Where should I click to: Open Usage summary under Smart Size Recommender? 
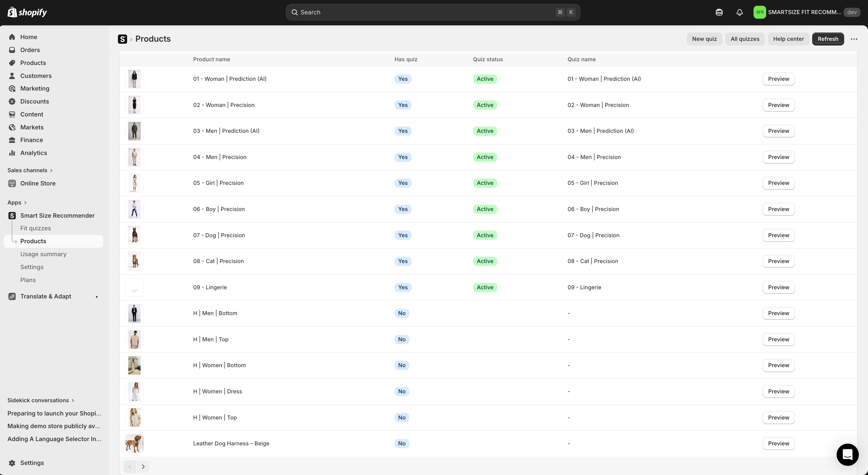(x=43, y=254)
